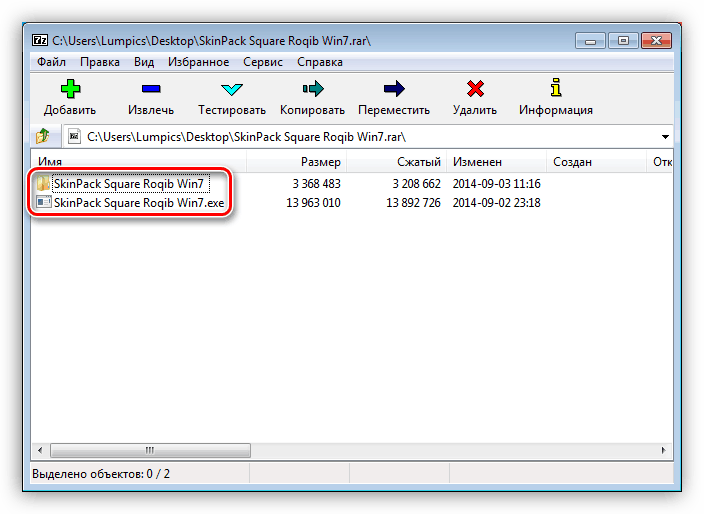Click packed size 13 892 726
704x514 pixels.
click(413, 203)
